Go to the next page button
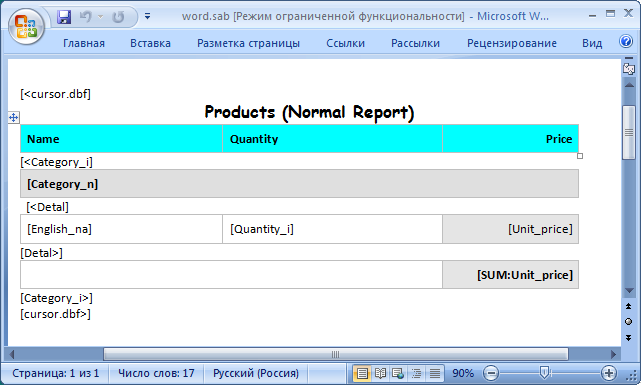Screen dimensions: 641x385 click(x=629, y=338)
